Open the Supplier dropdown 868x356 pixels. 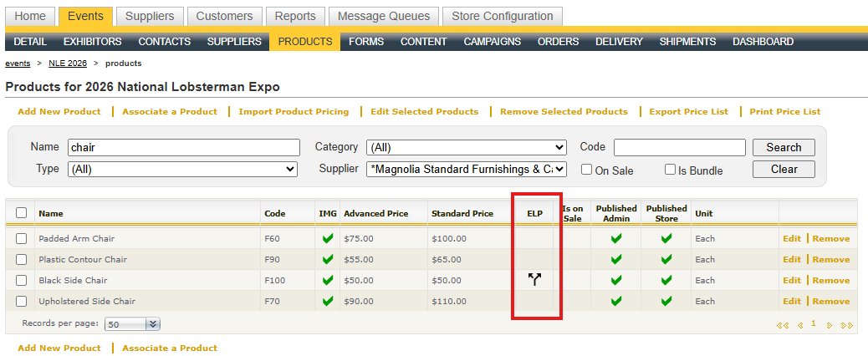(x=466, y=169)
